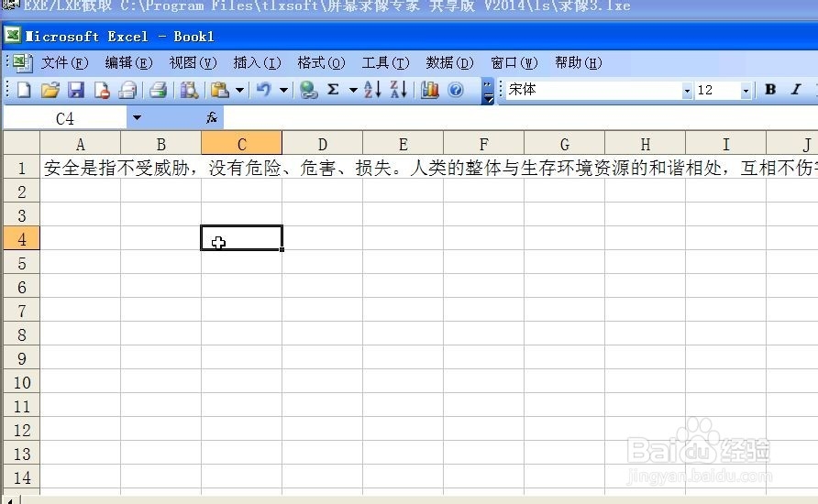Open the 帮助(H) menu
Viewport: 818px width, 504px height.
coord(578,63)
